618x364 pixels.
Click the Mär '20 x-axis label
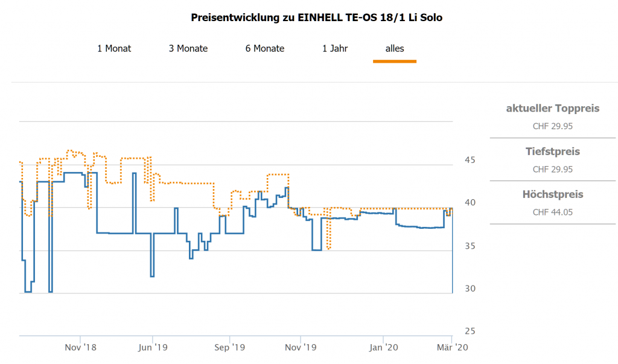click(453, 347)
